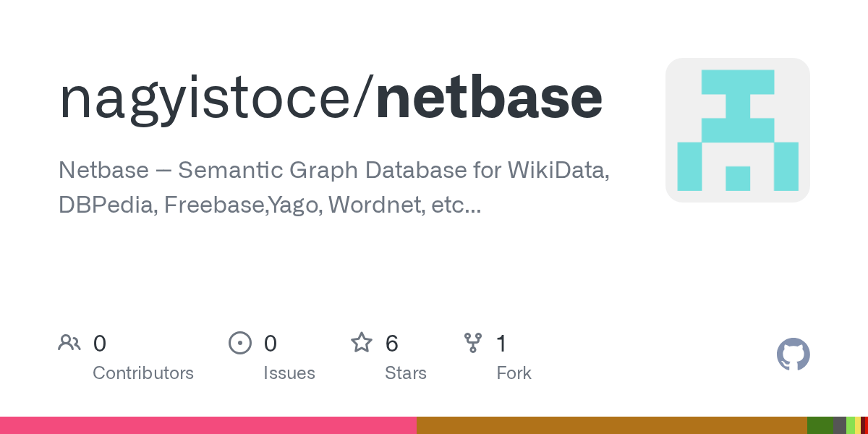Select the Contributors label
This screenshot has width=868, height=434.
pyautogui.click(x=143, y=373)
